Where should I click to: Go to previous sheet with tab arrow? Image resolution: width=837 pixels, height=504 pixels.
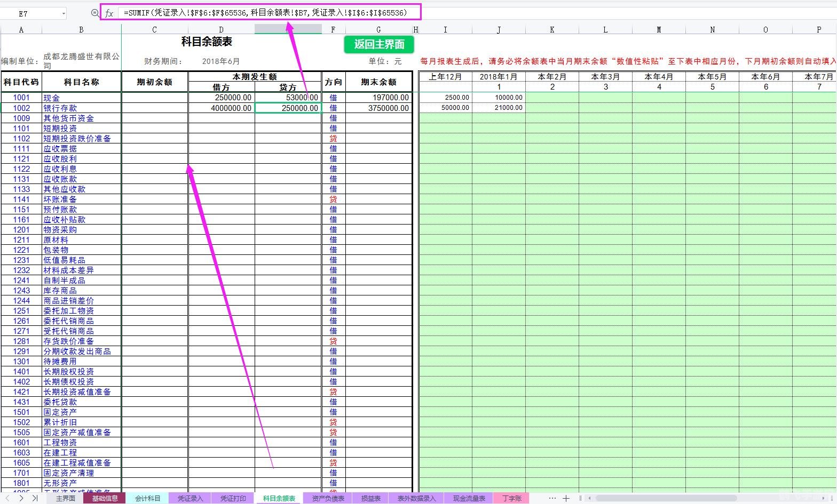7,498
